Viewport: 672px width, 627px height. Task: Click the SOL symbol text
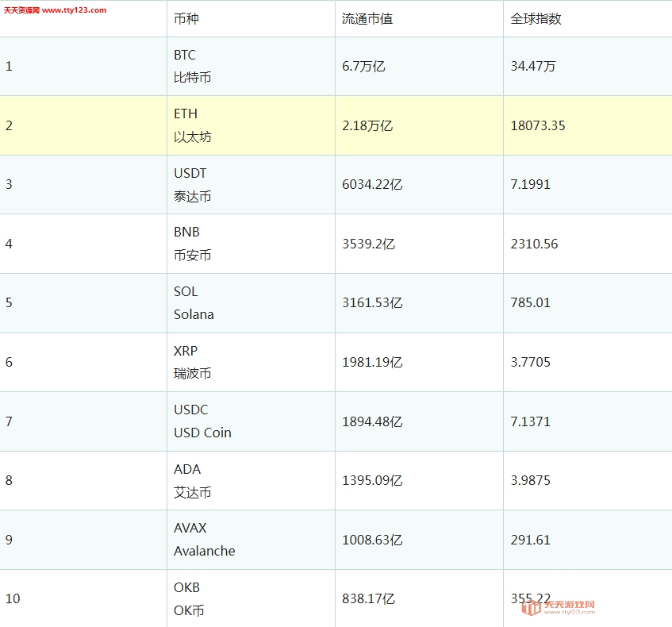(186, 291)
